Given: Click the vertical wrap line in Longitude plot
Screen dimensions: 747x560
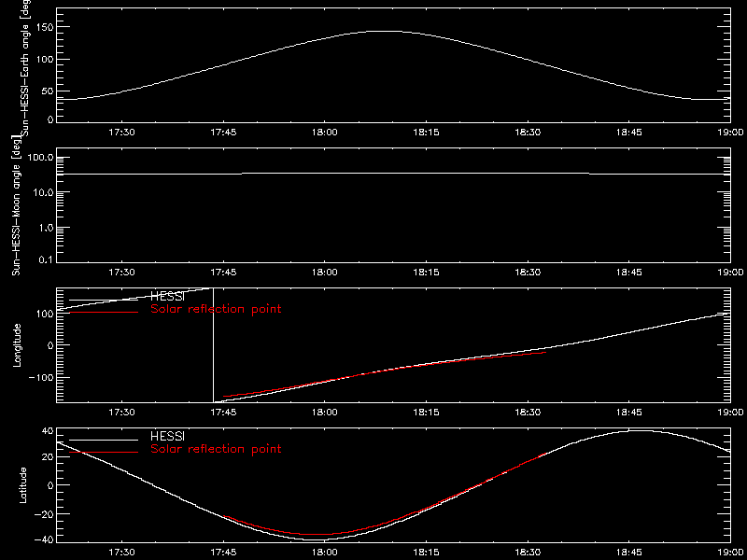Looking at the screenshot, I should click(213, 345).
